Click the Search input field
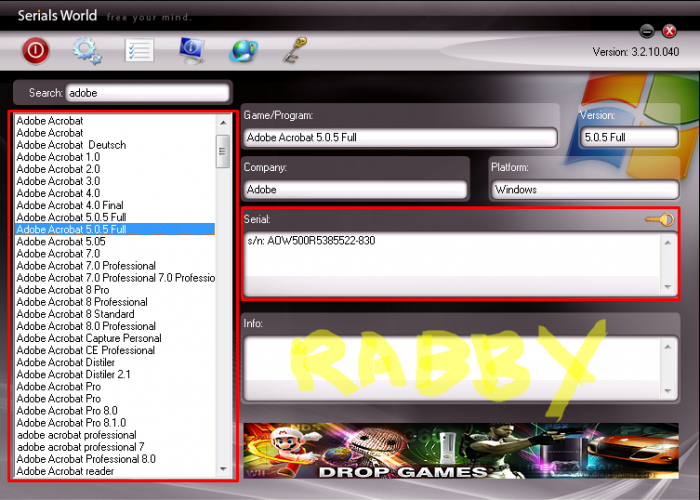 147,93
